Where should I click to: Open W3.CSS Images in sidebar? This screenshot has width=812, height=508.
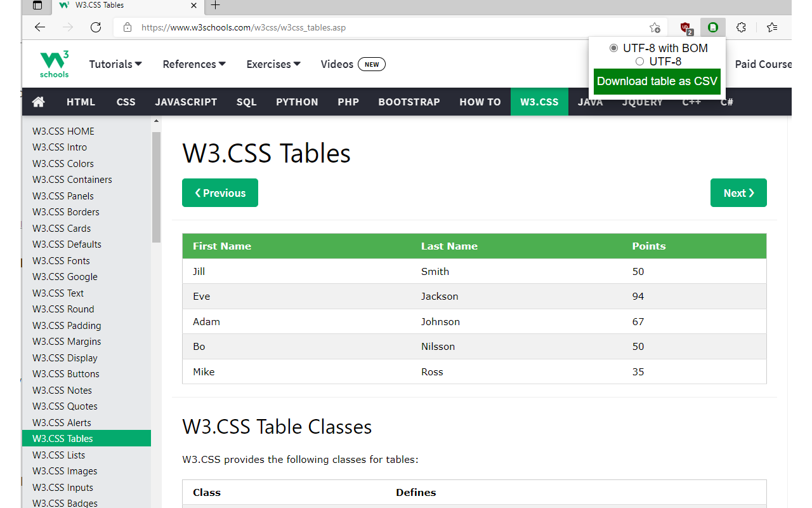coord(86,471)
